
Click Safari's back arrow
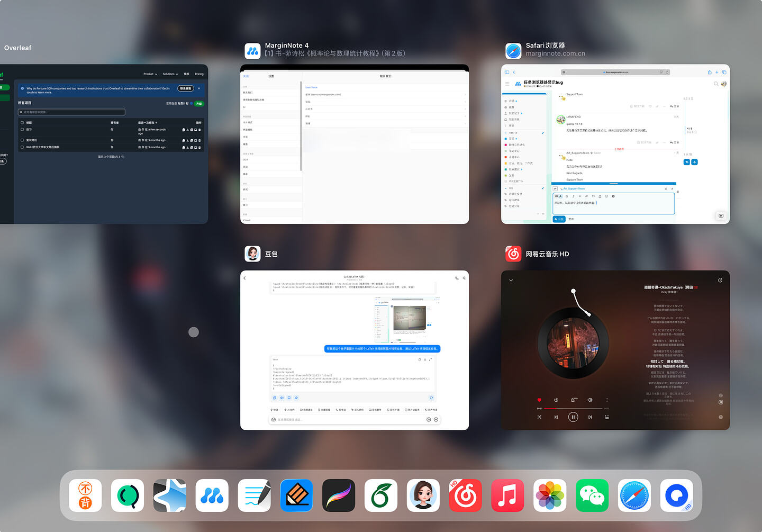514,72
